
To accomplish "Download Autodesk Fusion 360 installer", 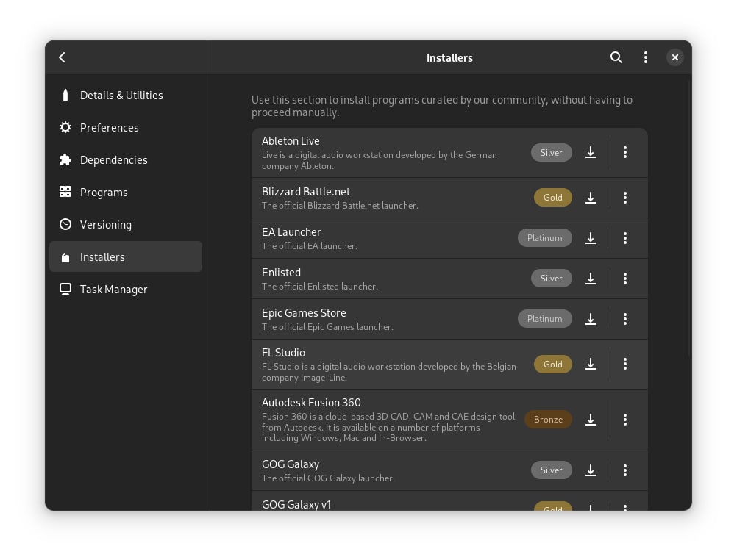I will click(x=590, y=420).
